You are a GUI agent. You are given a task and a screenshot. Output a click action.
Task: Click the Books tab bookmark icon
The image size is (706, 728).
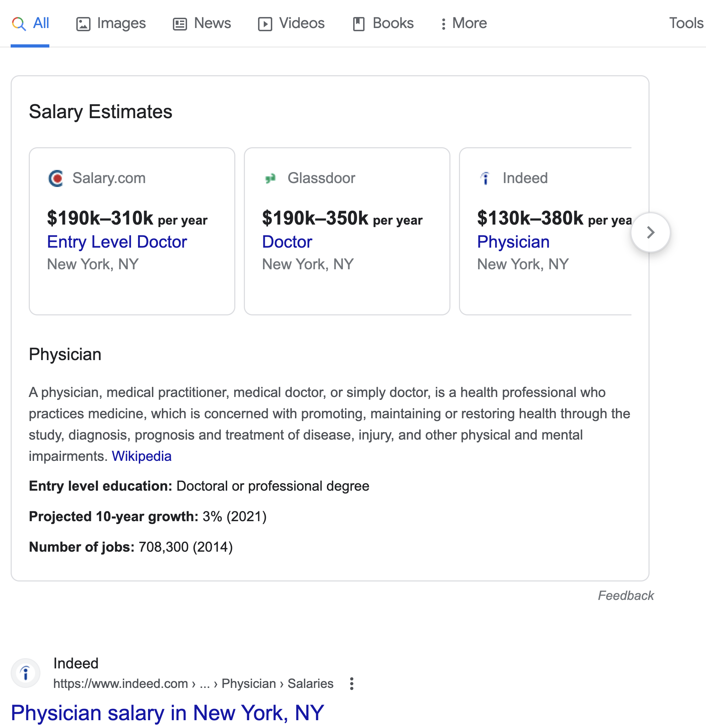tap(359, 24)
